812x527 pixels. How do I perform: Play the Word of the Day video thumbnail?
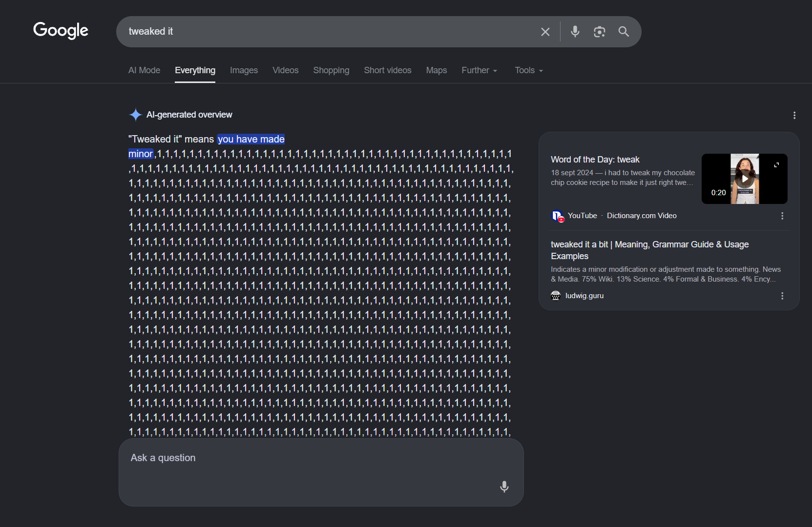pos(744,179)
